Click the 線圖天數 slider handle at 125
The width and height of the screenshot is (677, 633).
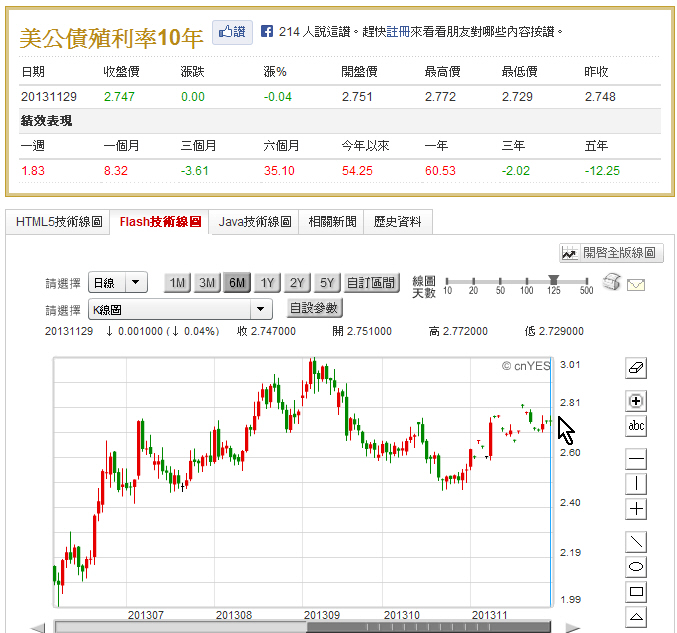pyautogui.click(x=554, y=280)
